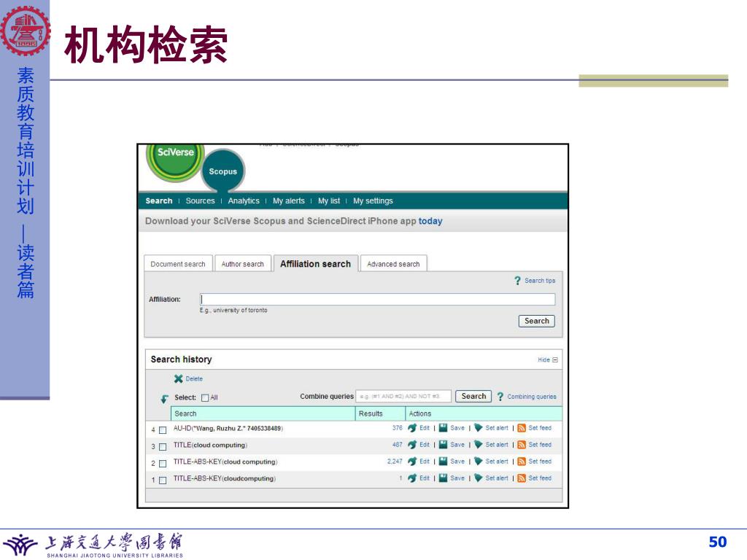Click Edit icon for TITLE-ABS-KEY(cloud computing) row
The width and height of the screenshot is (747, 560).
pyautogui.click(x=412, y=462)
